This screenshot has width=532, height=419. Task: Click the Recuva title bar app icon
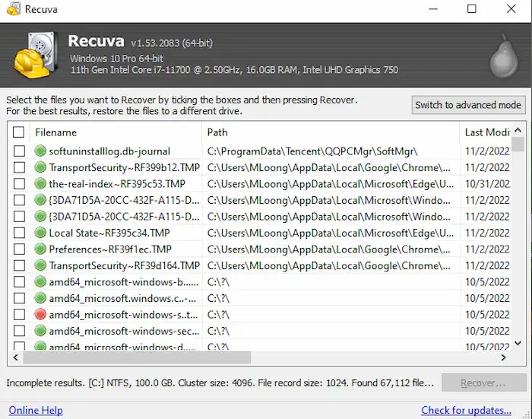14,9
